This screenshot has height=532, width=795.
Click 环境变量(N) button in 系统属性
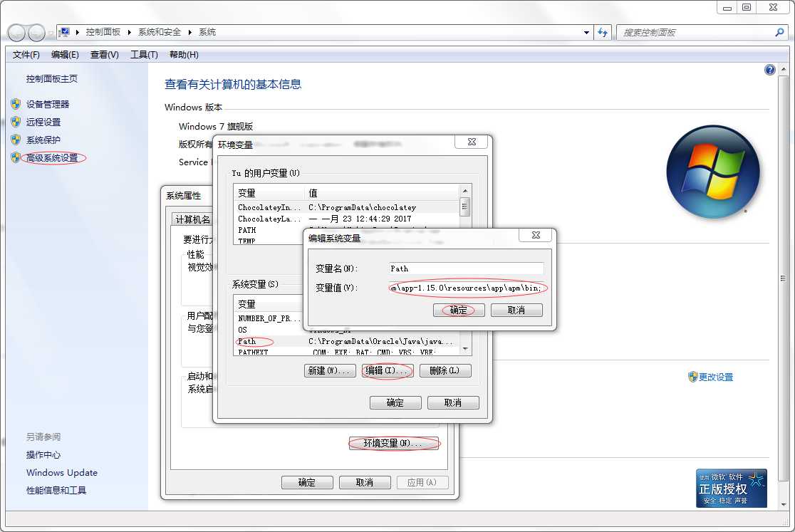393,443
